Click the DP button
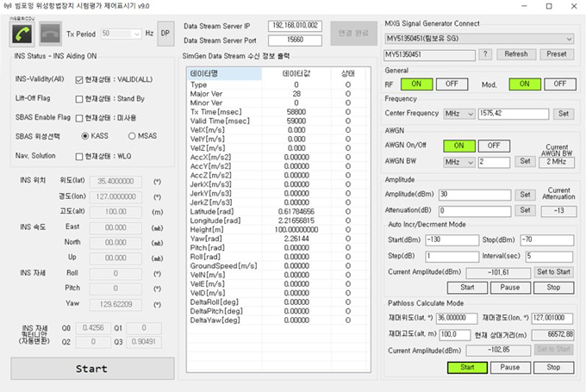The height and width of the screenshot is (392, 586). pyautogui.click(x=165, y=34)
